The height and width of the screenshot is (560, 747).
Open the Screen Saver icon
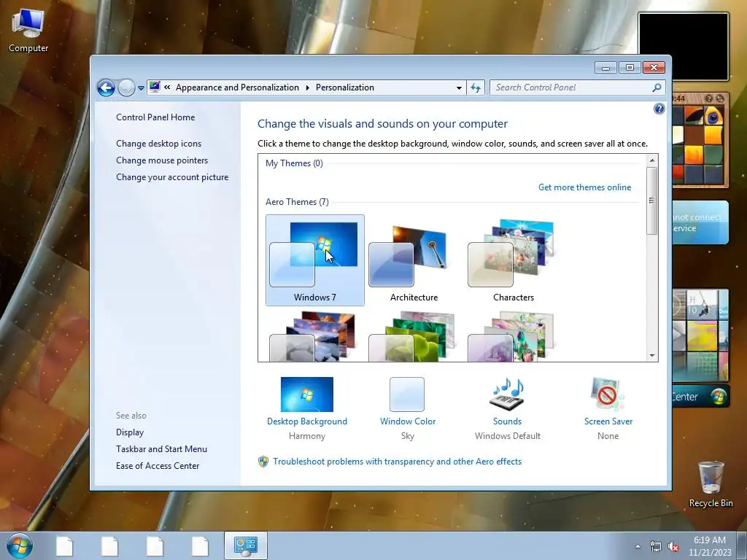[608, 394]
